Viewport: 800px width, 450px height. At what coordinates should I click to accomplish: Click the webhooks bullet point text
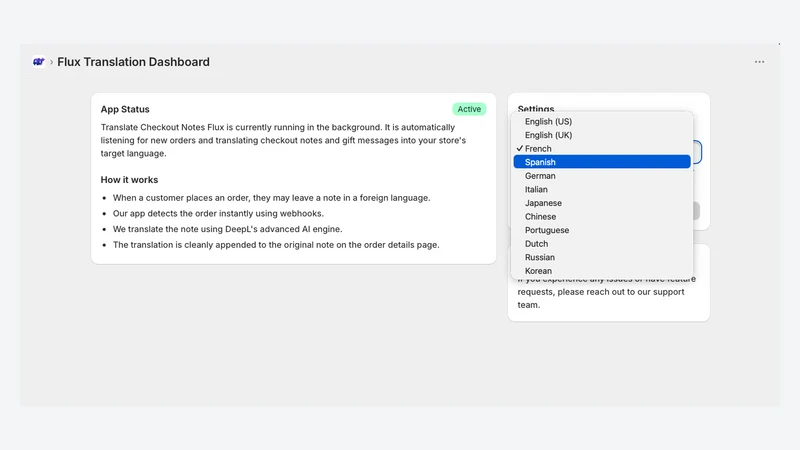(x=218, y=213)
